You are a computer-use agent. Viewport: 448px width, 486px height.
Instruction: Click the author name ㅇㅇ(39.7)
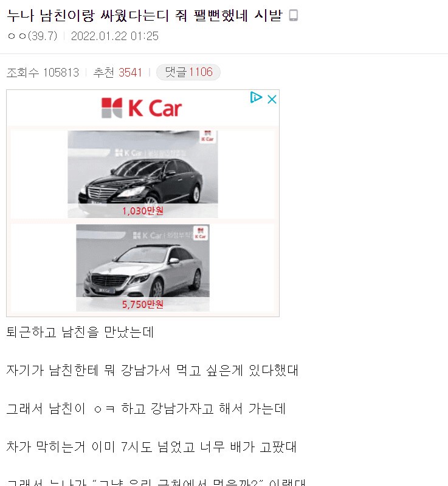pos(33,36)
